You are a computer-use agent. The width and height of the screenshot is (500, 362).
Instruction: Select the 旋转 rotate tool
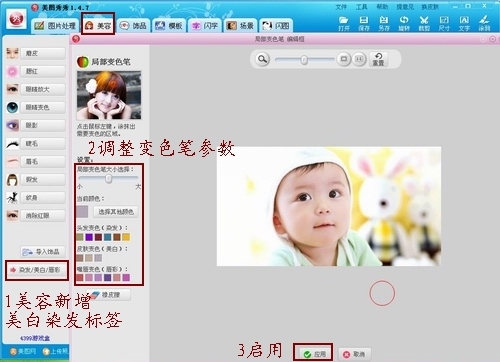tap(404, 24)
